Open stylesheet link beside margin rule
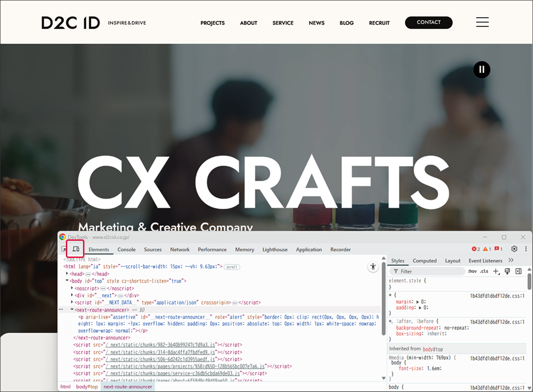 497,296
